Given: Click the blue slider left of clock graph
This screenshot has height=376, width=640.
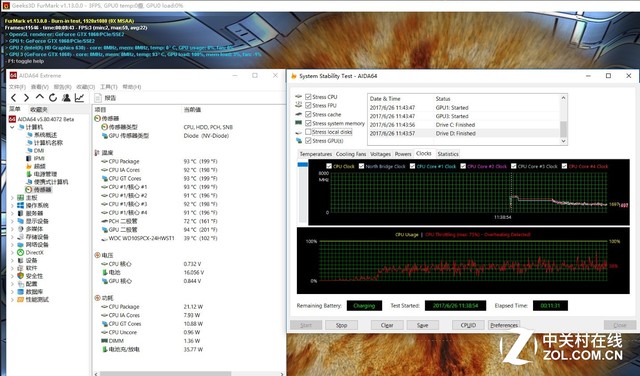Looking at the screenshot, I should click(303, 165).
